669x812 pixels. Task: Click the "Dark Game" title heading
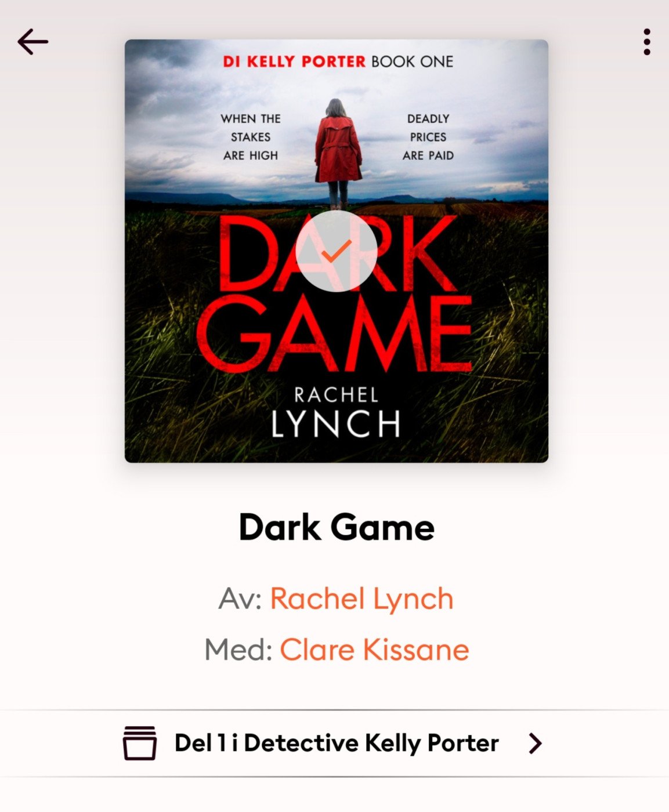(337, 527)
